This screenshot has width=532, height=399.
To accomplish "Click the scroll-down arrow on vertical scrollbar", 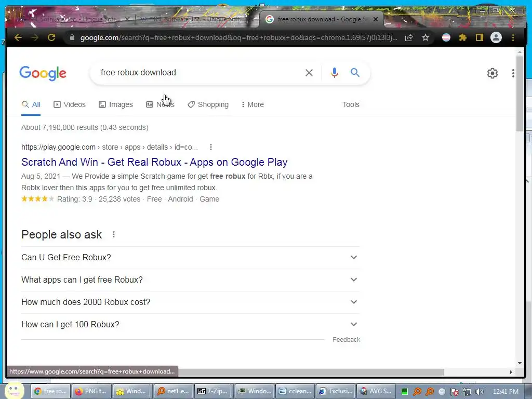I will pyautogui.click(x=520, y=363).
